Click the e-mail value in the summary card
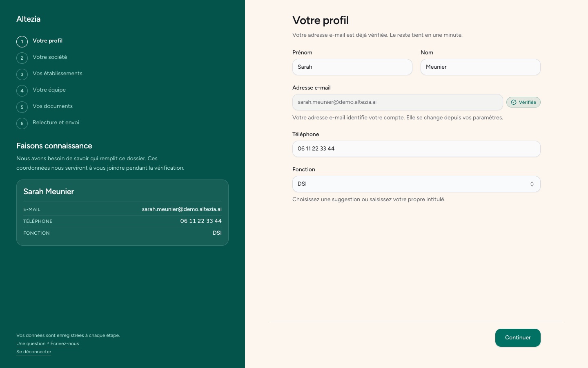588x368 pixels. 182,209
